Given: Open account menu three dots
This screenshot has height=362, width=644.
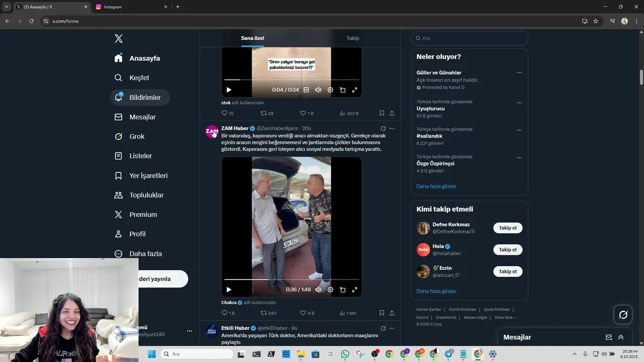Looking at the screenshot, I should click(189, 331).
